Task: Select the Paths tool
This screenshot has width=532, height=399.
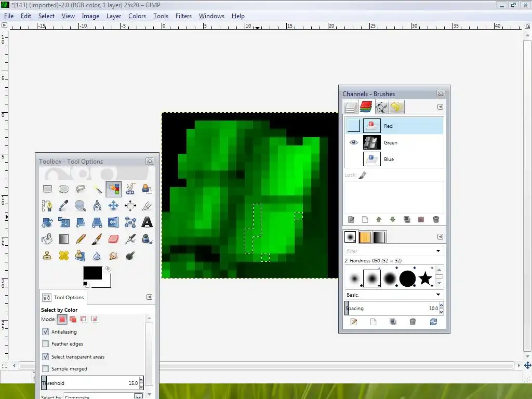Action: (x=47, y=206)
